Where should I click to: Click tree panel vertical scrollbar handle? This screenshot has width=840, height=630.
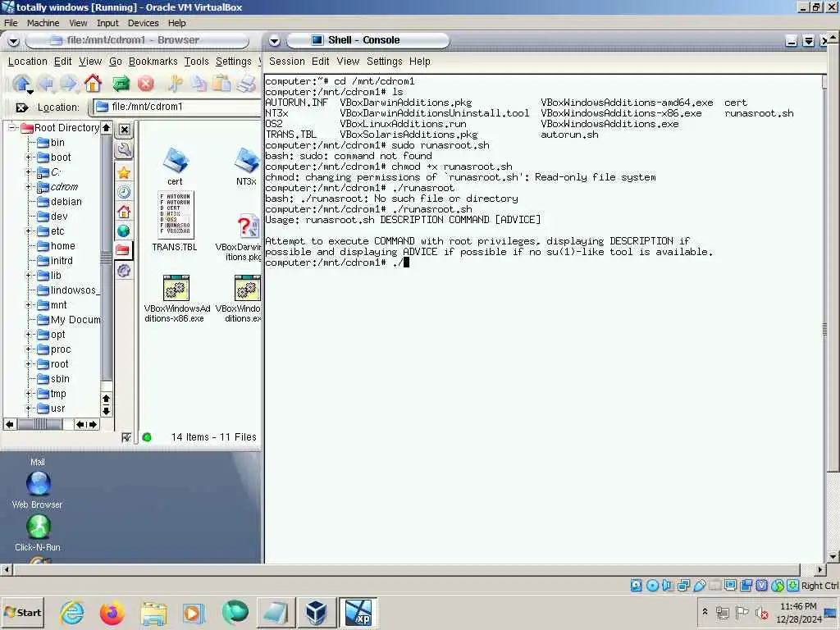coord(106,258)
